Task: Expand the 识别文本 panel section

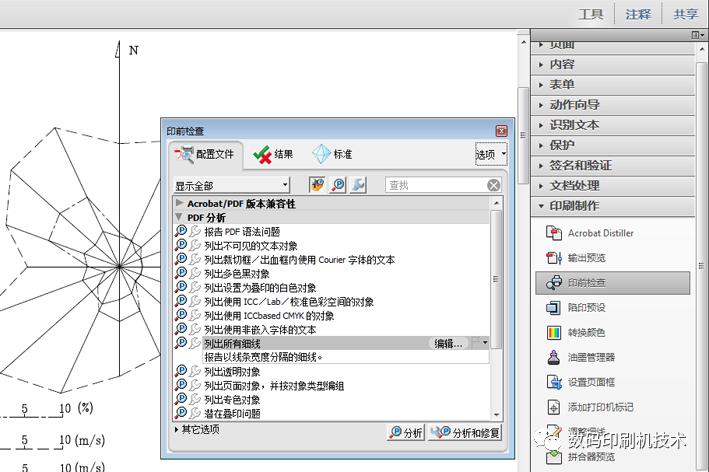Action: click(x=613, y=125)
